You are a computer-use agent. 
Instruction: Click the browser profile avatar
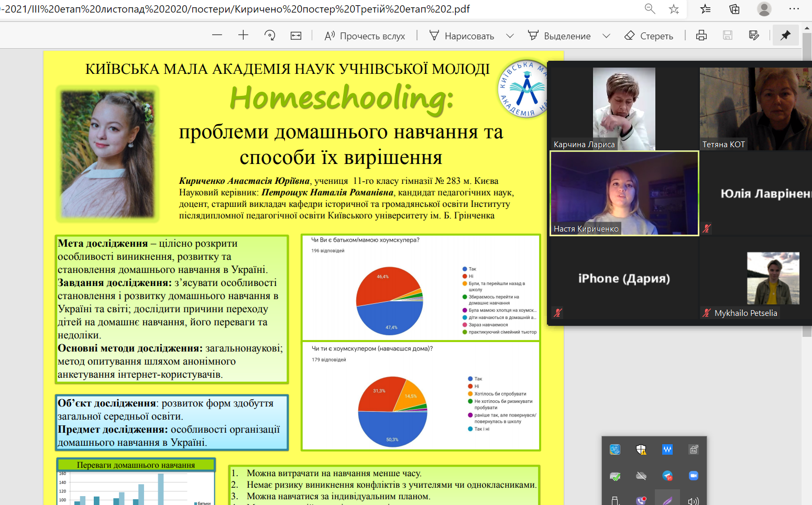coord(764,9)
